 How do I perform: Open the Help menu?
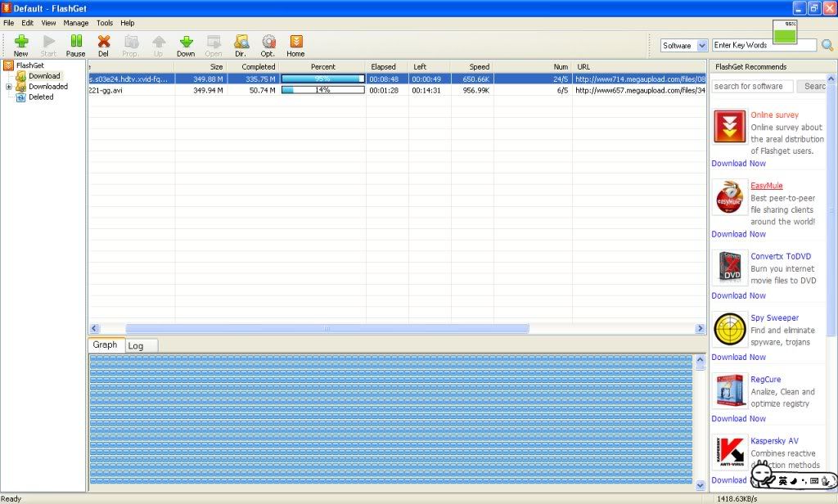[x=127, y=23]
